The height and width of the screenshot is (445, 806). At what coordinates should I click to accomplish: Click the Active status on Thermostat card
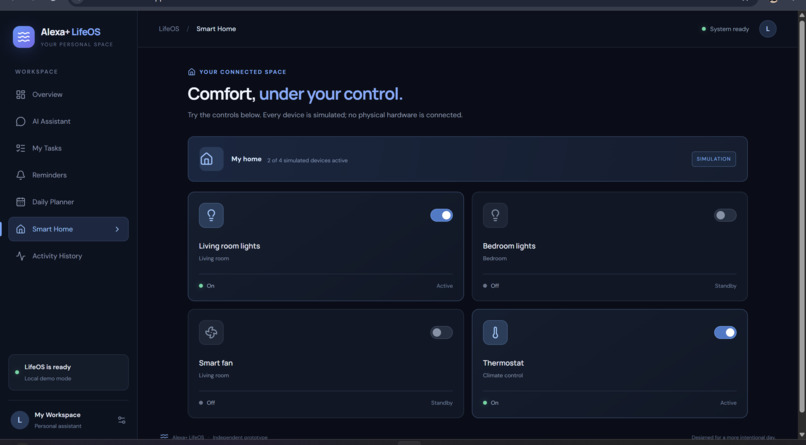(x=728, y=403)
